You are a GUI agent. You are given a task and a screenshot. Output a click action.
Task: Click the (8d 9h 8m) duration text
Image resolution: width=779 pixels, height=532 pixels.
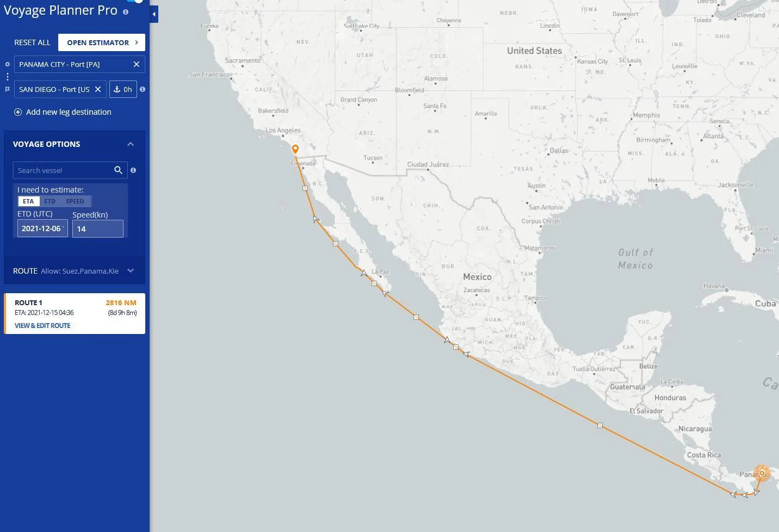[x=122, y=313]
